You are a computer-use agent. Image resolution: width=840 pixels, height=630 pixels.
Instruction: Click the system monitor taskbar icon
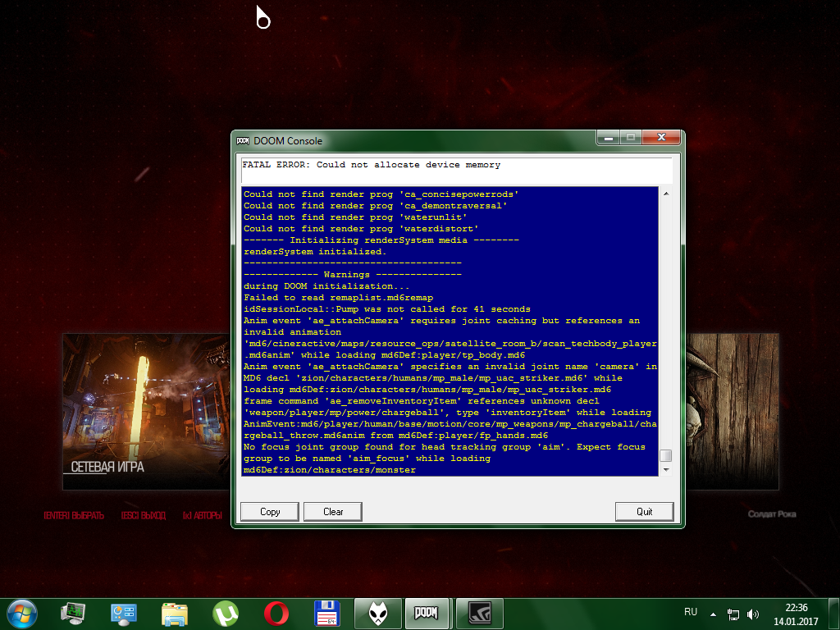coord(74,613)
